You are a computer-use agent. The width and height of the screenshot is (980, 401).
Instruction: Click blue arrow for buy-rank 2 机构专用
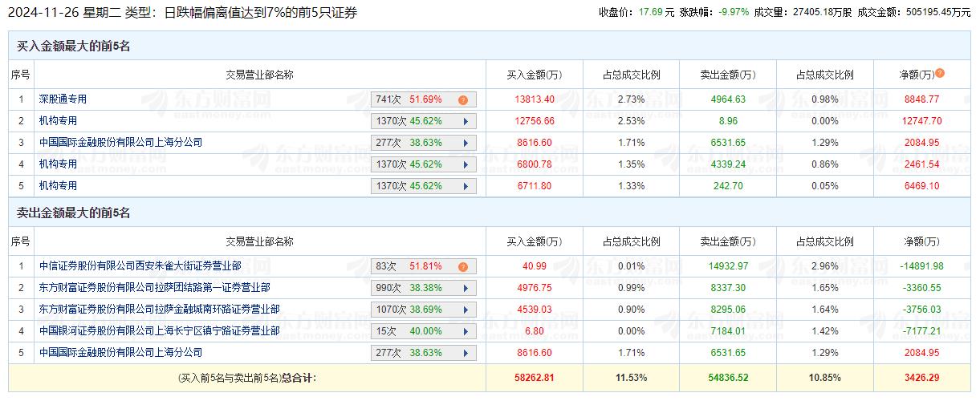pyautogui.click(x=466, y=122)
